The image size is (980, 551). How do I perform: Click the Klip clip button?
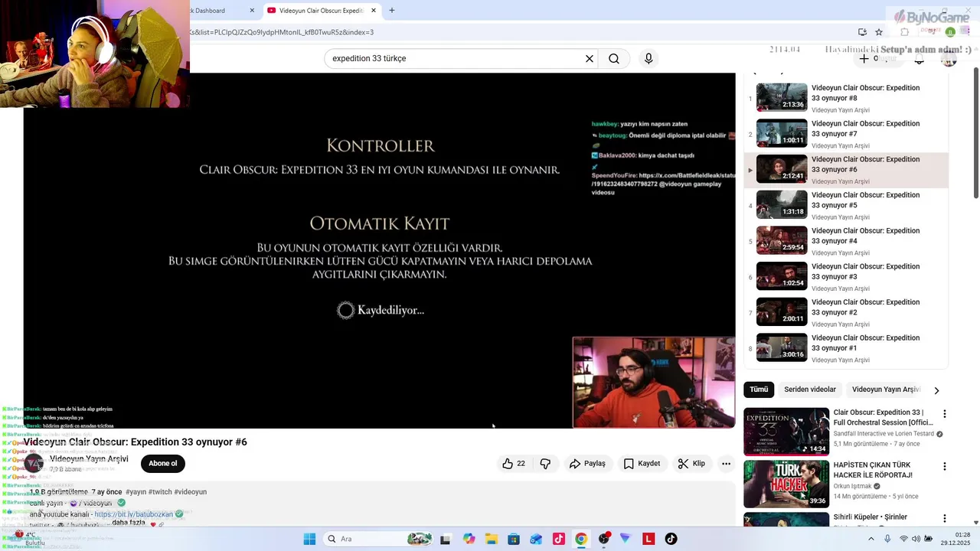pyautogui.click(x=691, y=464)
